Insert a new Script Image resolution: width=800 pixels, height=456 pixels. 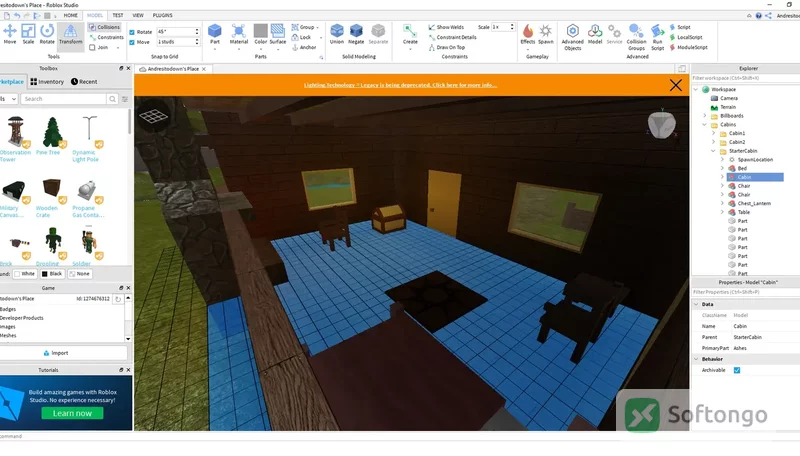click(680, 27)
